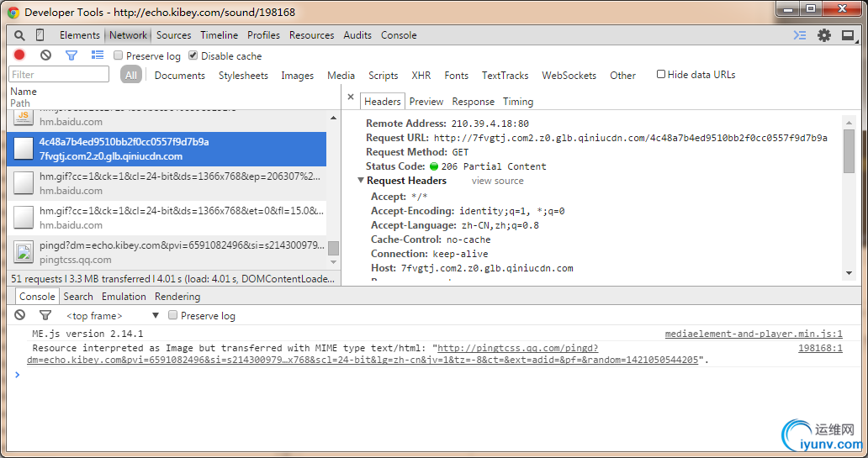Open the Sources panel tab
The width and height of the screenshot is (868, 458).
[173, 35]
